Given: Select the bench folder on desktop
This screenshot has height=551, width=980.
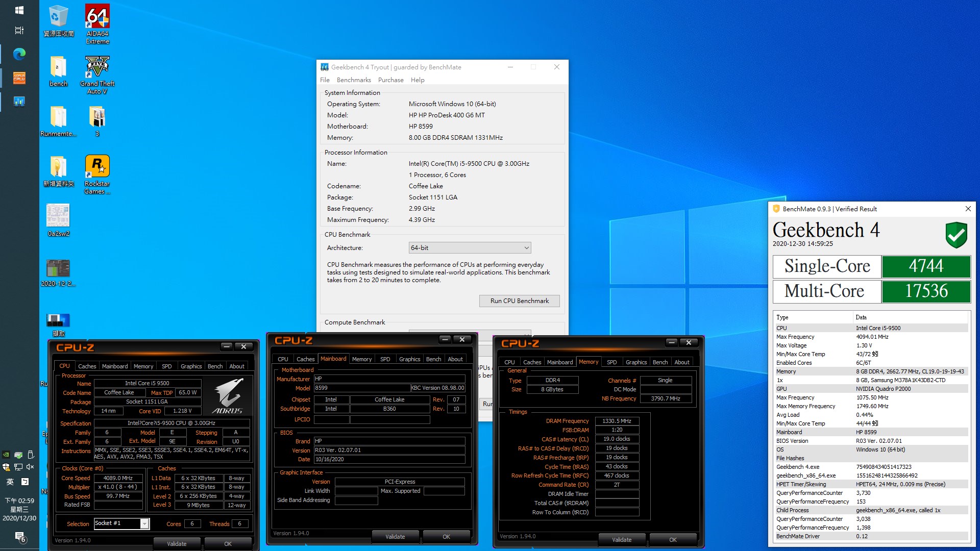Looking at the screenshot, I should pyautogui.click(x=58, y=71).
